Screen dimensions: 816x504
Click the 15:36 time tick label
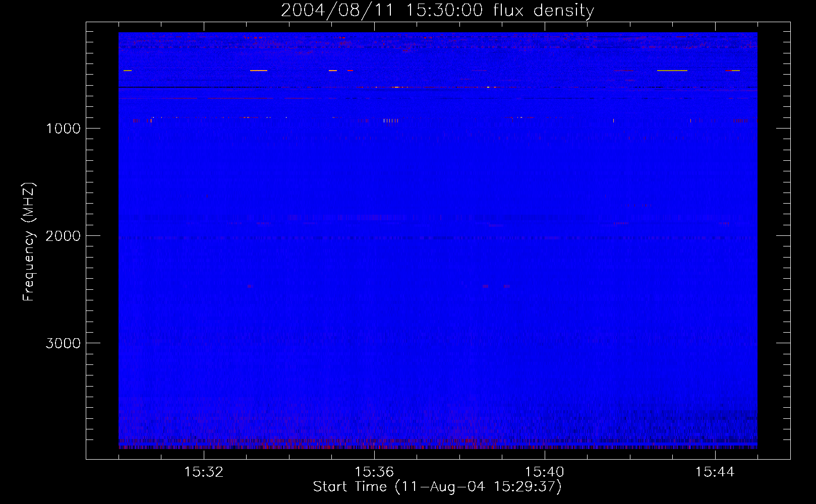click(x=374, y=472)
